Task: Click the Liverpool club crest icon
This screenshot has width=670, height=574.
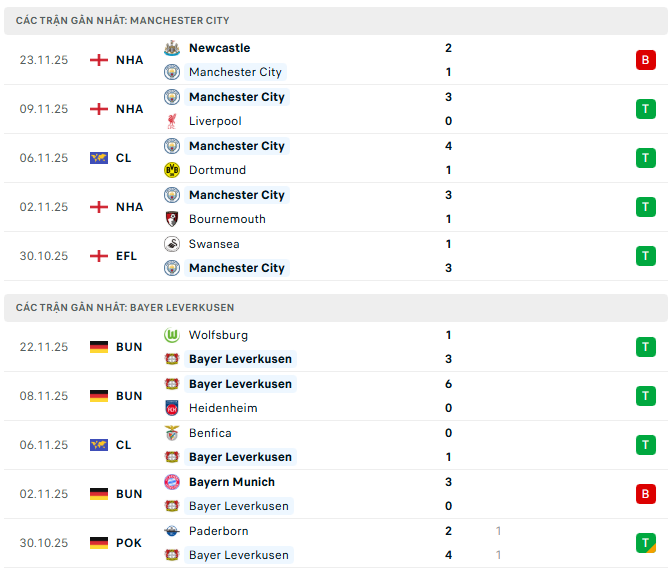Action: [x=171, y=121]
